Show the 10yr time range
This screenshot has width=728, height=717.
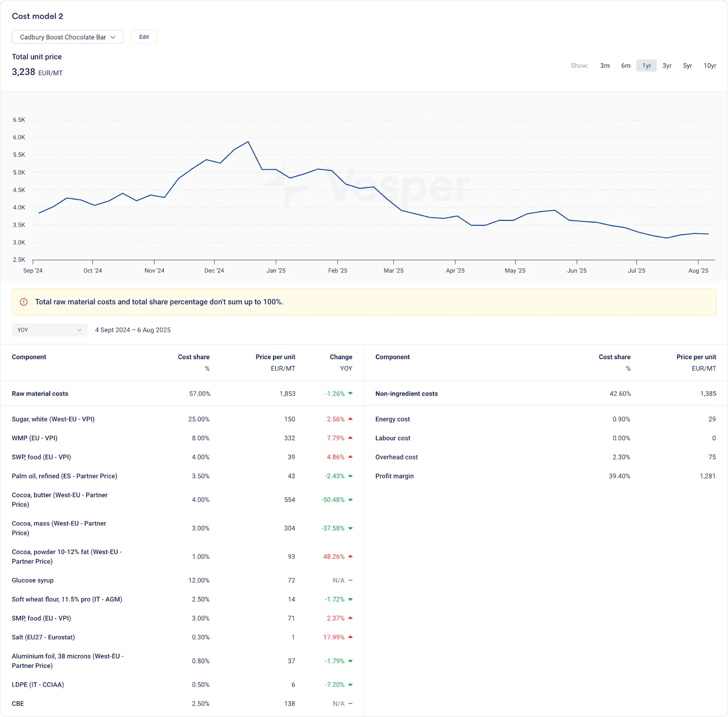click(x=710, y=66)
